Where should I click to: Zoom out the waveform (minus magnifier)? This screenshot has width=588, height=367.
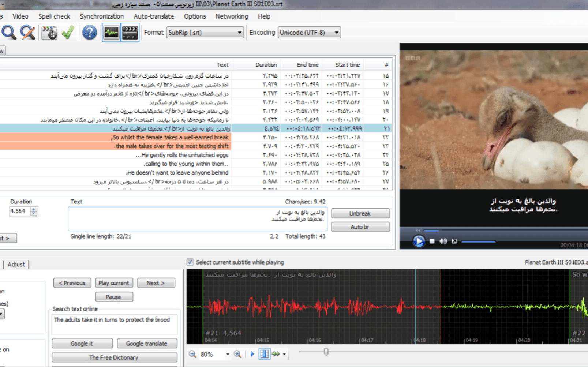click(192, 354)
